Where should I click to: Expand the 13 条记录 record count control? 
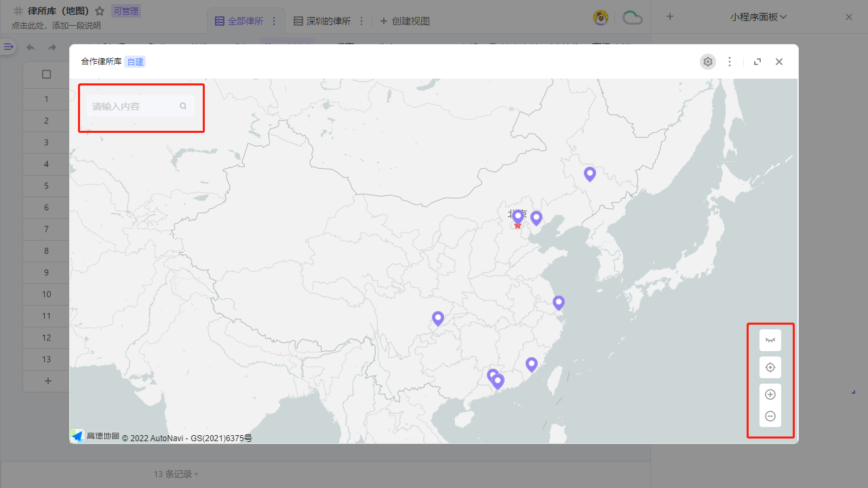[176, 474]
